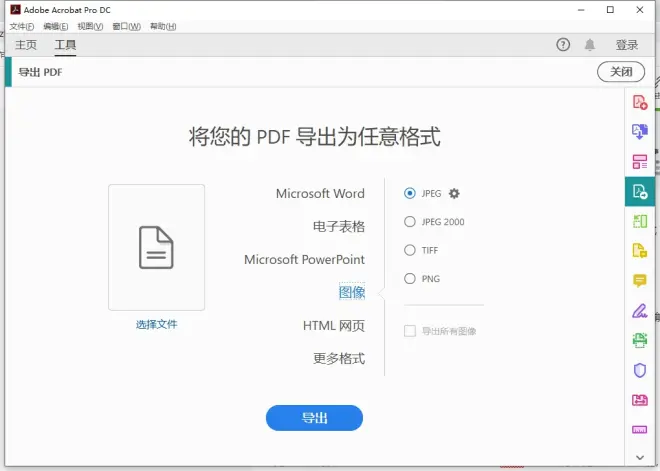Choose 更多格式 export option

pos(339,358)
